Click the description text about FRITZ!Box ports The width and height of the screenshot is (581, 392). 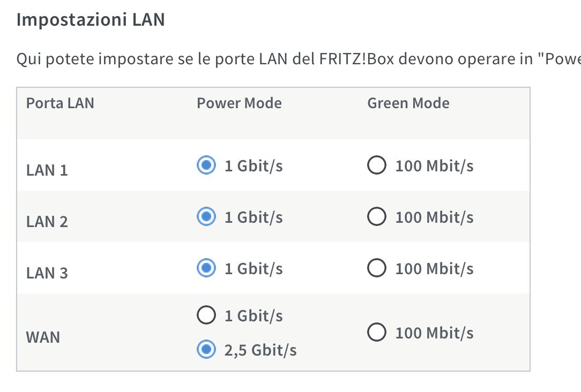coord(299,59)
